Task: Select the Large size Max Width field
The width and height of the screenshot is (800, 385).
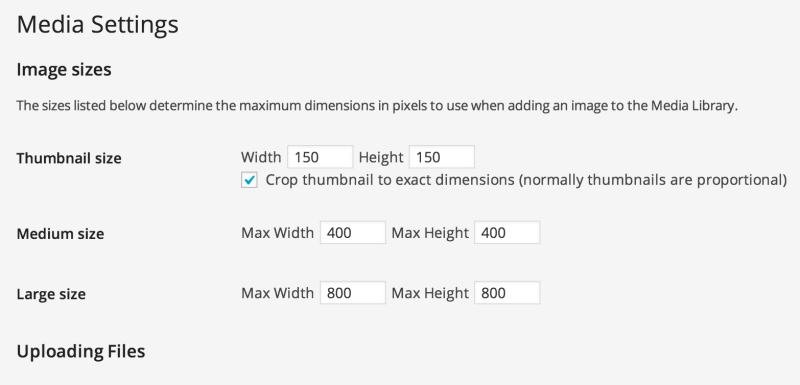Action: click(353, 293)
